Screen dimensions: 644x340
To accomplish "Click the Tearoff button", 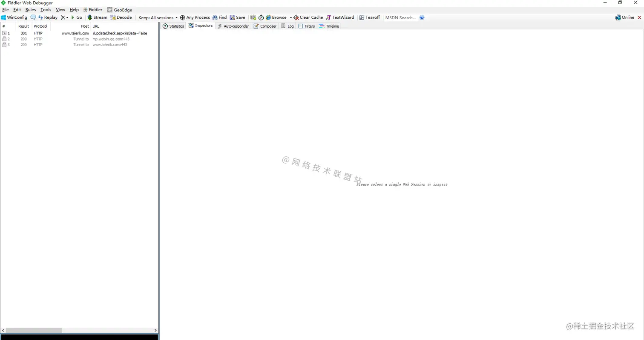I will click(x=370, y=17).
